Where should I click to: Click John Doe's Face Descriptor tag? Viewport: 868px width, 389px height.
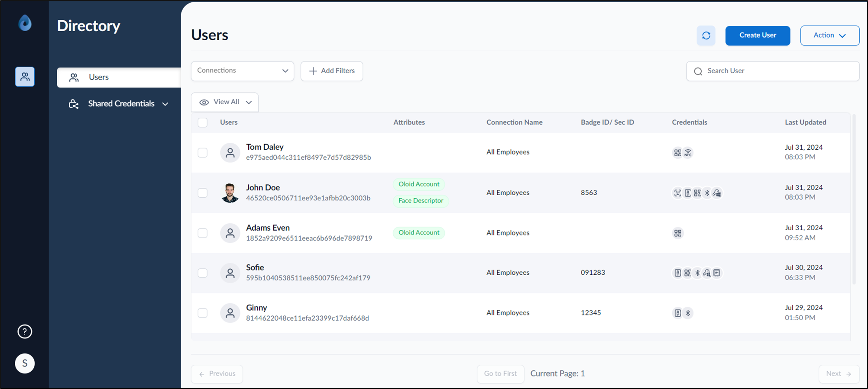click(421, 201)
